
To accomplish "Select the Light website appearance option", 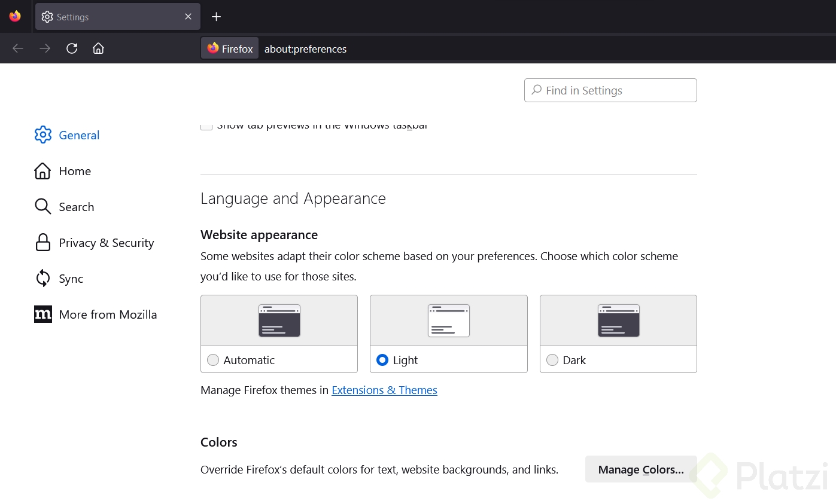I will pos(382,360).
